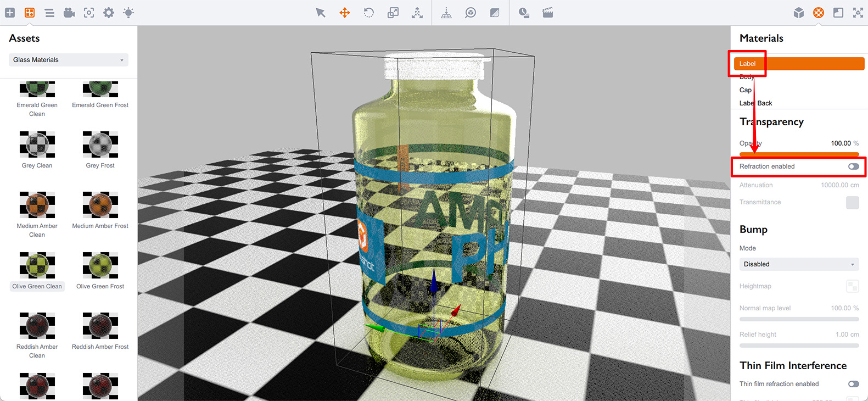Open the layout panel icon
This screenshot has width=868, height=401.
point(838,13)
